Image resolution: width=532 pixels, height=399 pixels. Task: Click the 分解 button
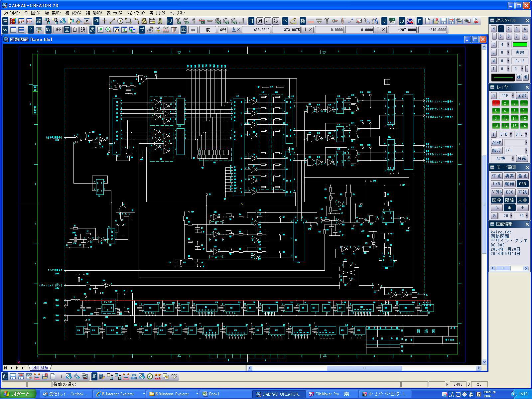pos(522,159)
